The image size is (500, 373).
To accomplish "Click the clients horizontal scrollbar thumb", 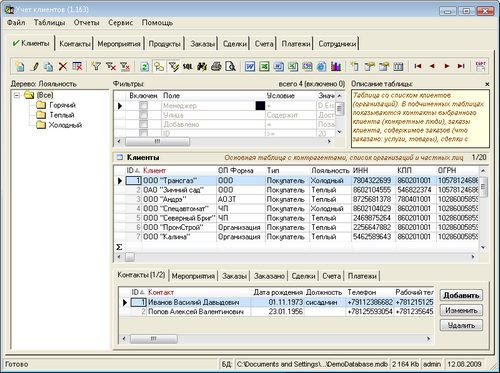I will 130,257.
